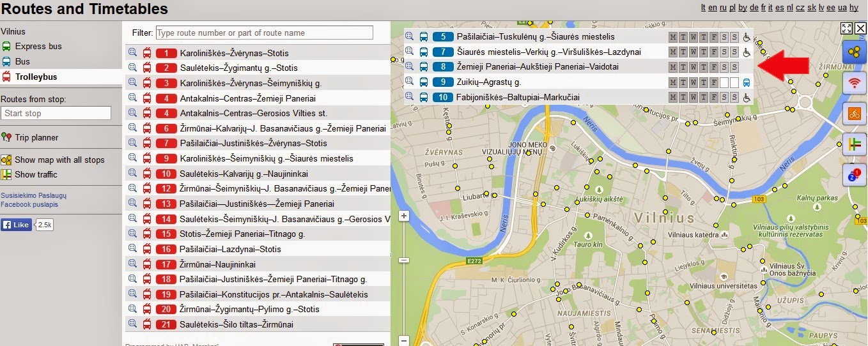Click the magnifier for bus 8 Žemieji Paneriai–Vaidotai
The width and height of the screenshot is (868, 346).
pos(410,66)
